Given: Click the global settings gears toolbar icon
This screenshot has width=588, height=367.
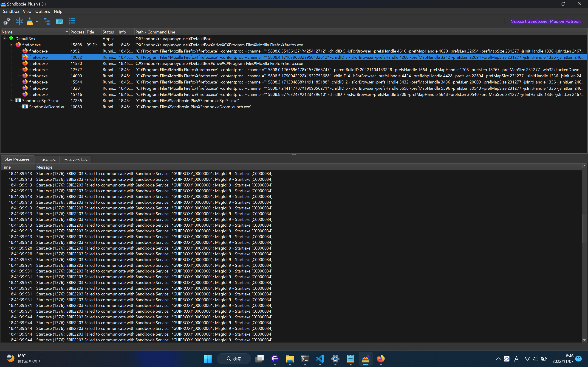Looking at the screenshot, I should point(7,21).
